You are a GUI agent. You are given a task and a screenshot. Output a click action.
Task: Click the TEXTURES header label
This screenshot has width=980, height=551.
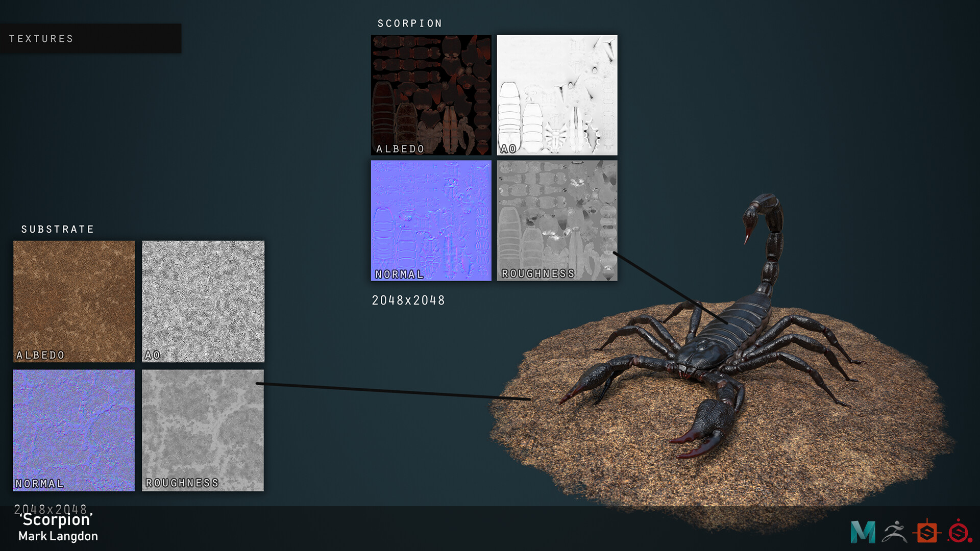click(41, 39)
